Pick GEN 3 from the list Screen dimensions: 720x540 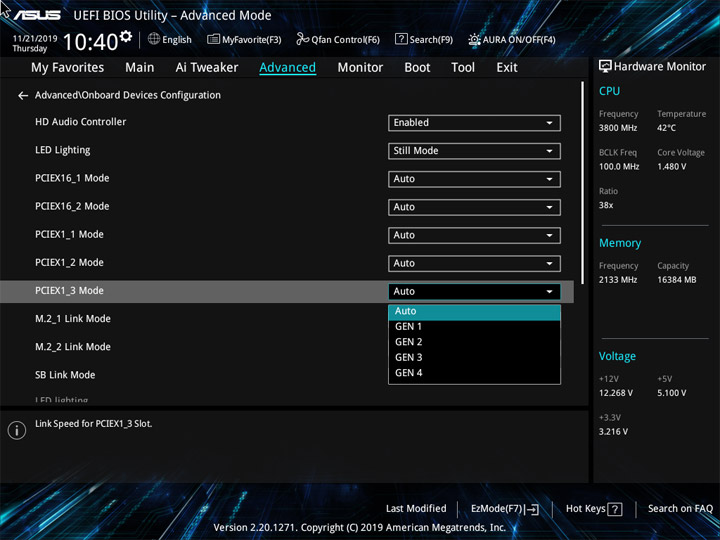coord(474,357)
